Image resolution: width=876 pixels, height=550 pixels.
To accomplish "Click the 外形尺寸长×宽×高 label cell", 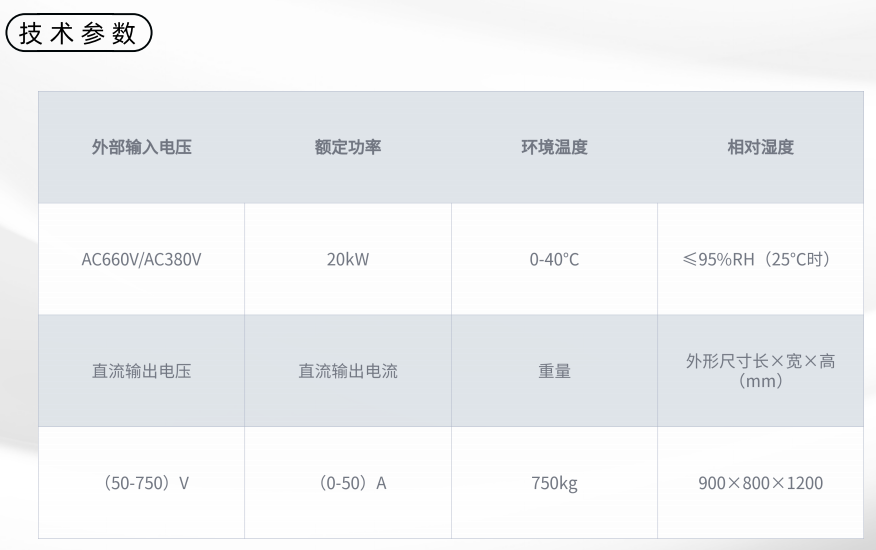I will [x=760, y=371].
